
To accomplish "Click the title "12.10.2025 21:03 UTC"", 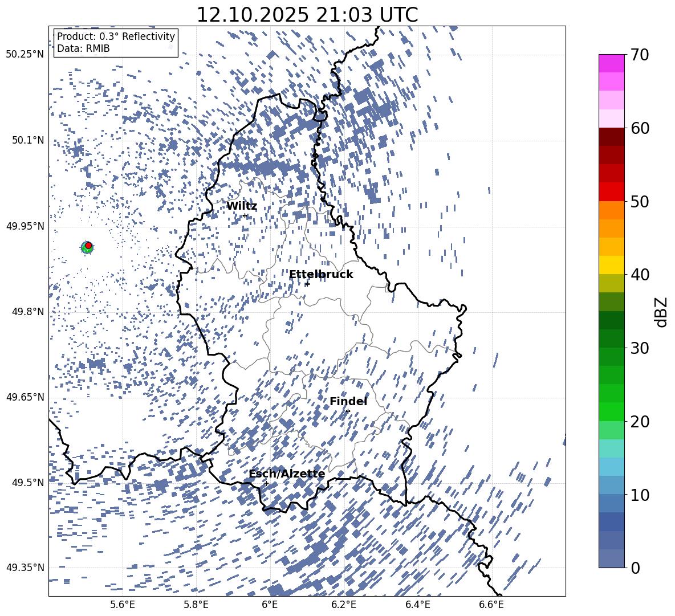I will click(307, 15).
